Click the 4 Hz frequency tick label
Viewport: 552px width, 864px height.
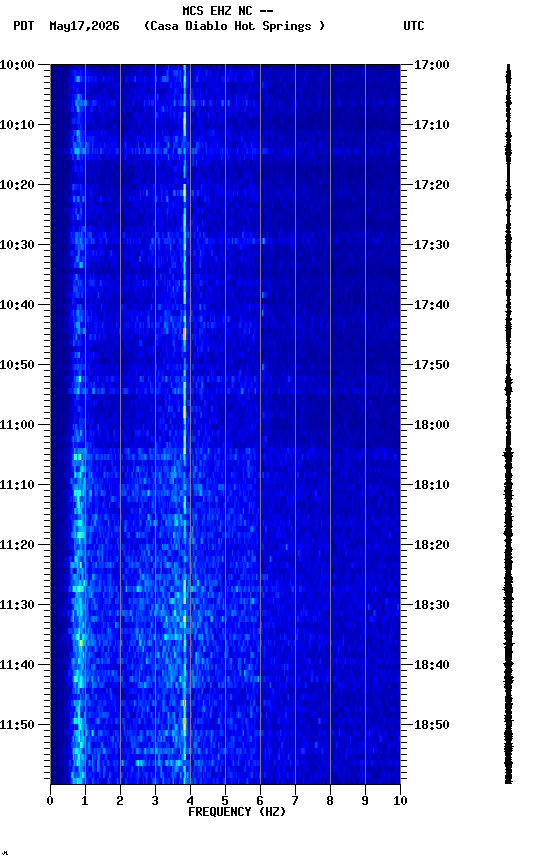pyautogui.click(x=190, y=801)
